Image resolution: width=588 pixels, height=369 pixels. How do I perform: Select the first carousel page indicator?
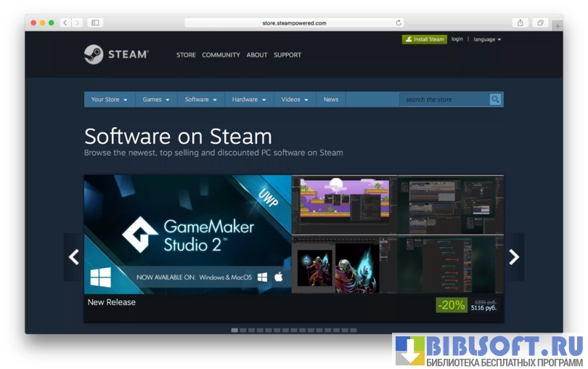tap(234, 330)
